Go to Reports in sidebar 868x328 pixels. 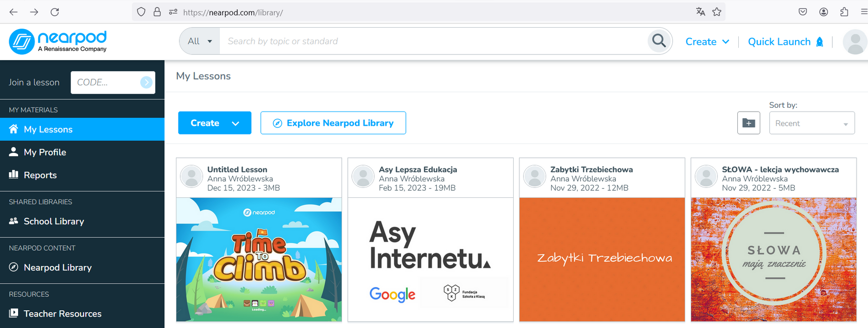pos(40,175)
